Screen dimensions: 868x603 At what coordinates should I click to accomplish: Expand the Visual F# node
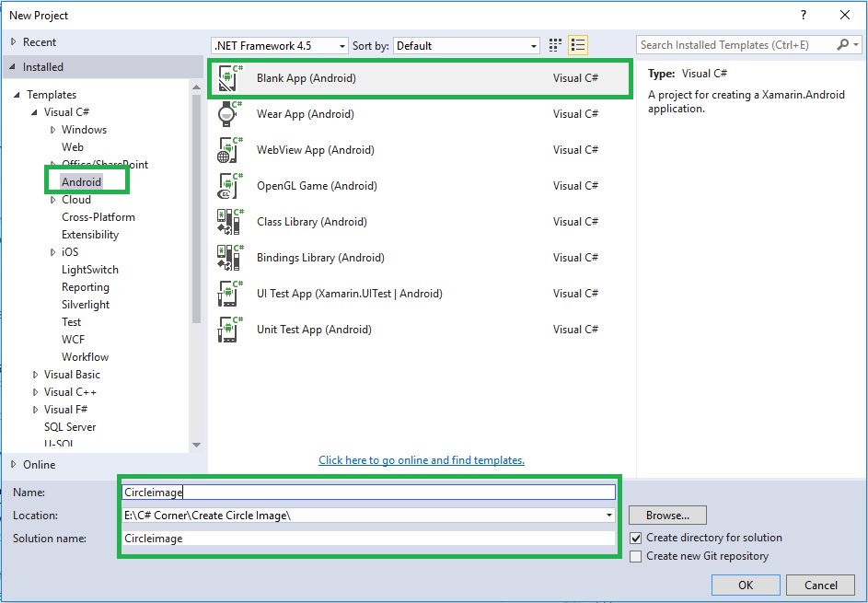pyautogui.click(x=35, y=410)
